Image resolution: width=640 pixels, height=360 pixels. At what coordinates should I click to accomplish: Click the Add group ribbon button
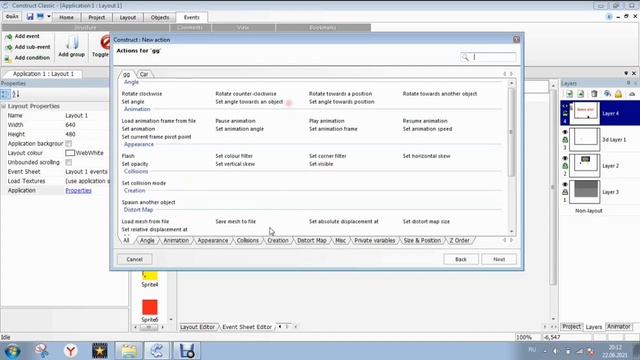pyautogui.click(x=71, y=46)
